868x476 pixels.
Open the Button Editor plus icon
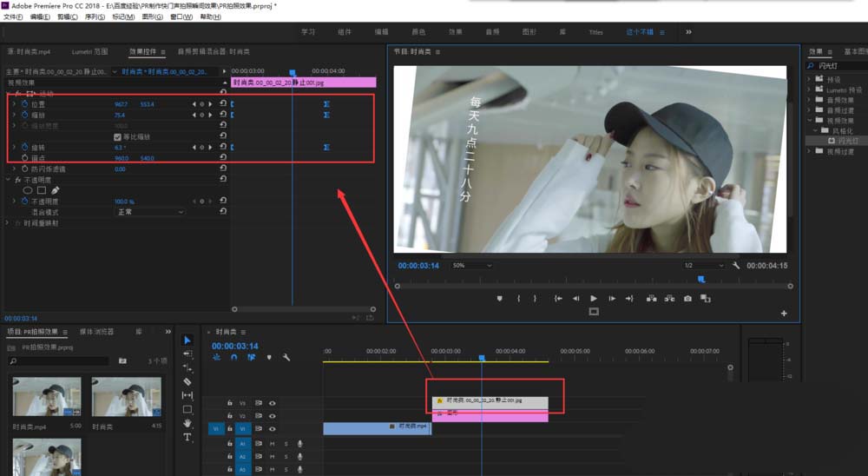coord(784,313)
